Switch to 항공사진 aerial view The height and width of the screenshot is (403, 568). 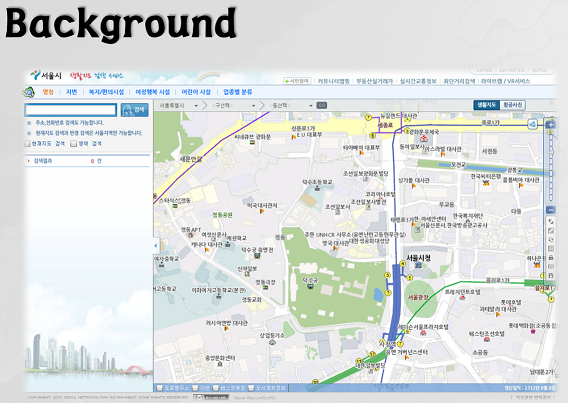513,105
